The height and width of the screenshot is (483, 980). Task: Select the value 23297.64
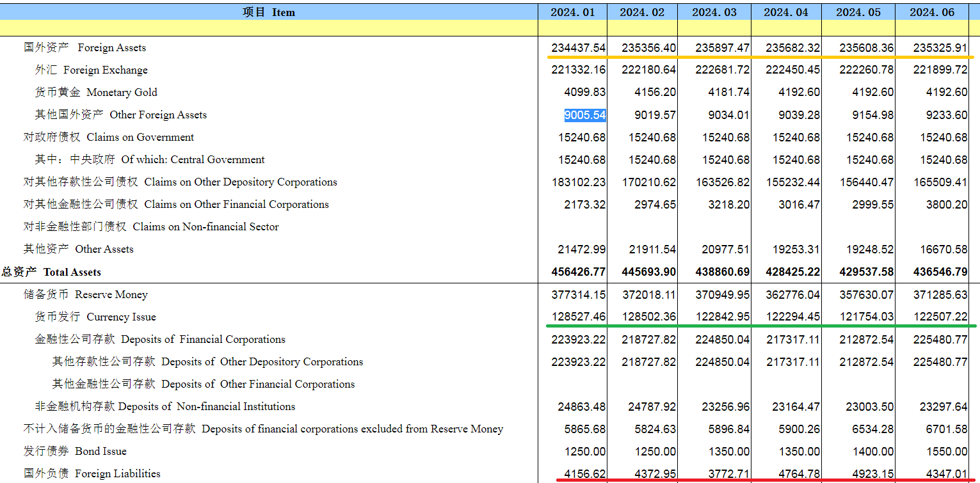(944, 407)
